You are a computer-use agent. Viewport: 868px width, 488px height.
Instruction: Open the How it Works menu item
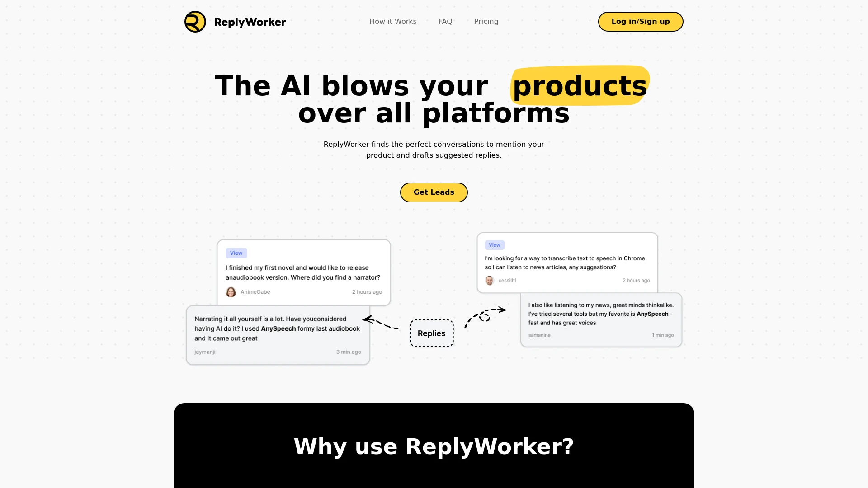point(393,21)
